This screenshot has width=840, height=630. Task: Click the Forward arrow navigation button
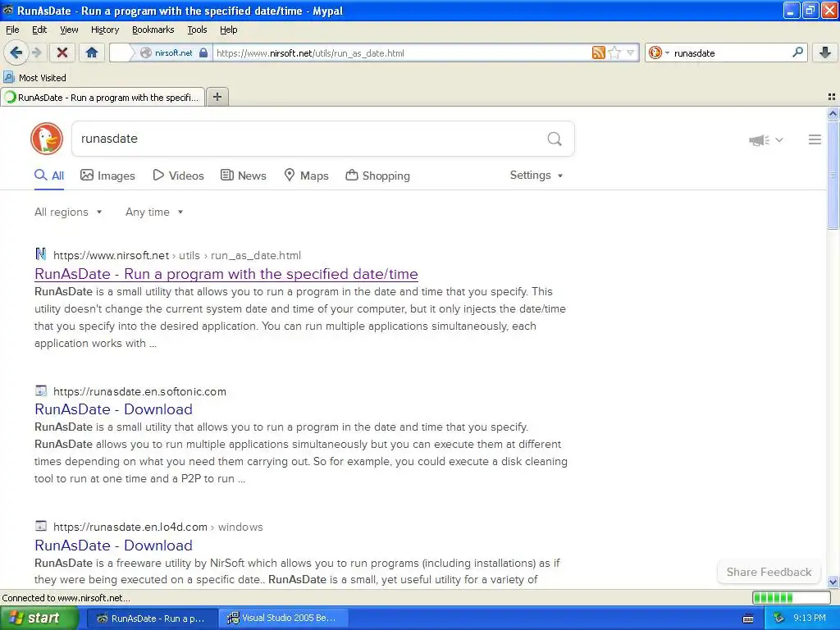coord(36,52)
